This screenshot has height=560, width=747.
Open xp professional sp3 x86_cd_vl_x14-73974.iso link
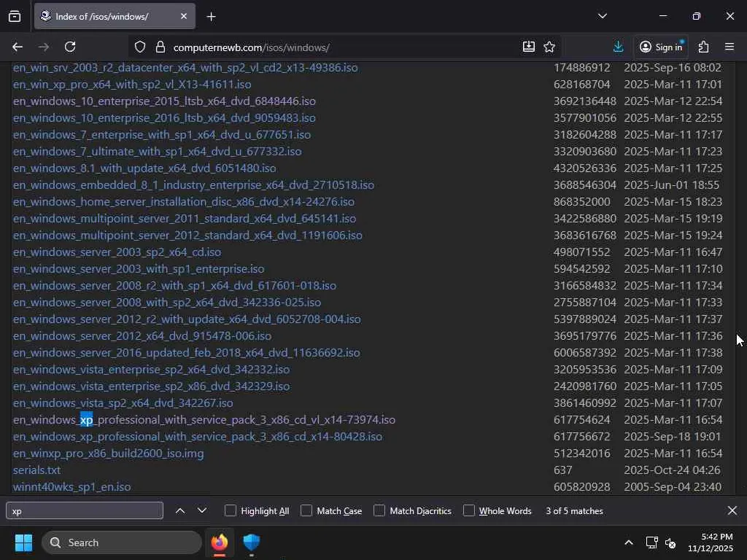coord(204,419)
